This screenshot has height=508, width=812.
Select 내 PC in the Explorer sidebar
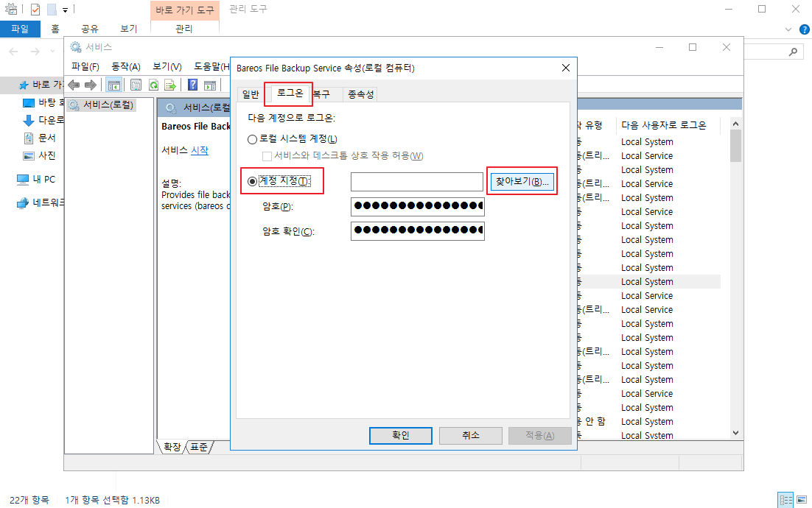[x=36, y=180]
